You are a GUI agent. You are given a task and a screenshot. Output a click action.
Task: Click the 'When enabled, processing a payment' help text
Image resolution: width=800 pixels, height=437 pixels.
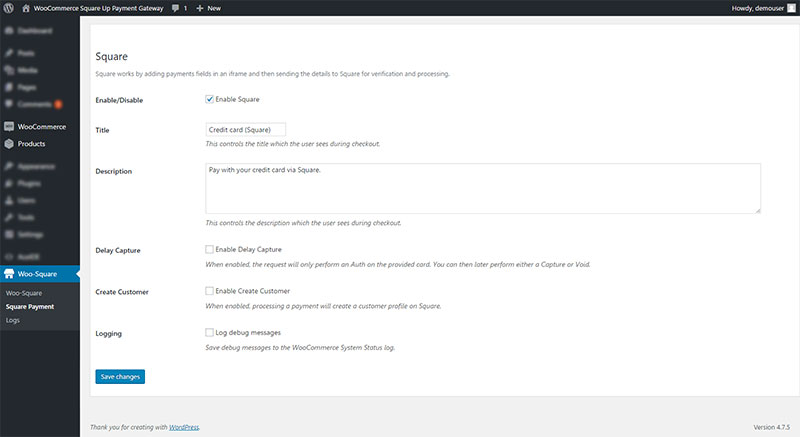point(323,306)
